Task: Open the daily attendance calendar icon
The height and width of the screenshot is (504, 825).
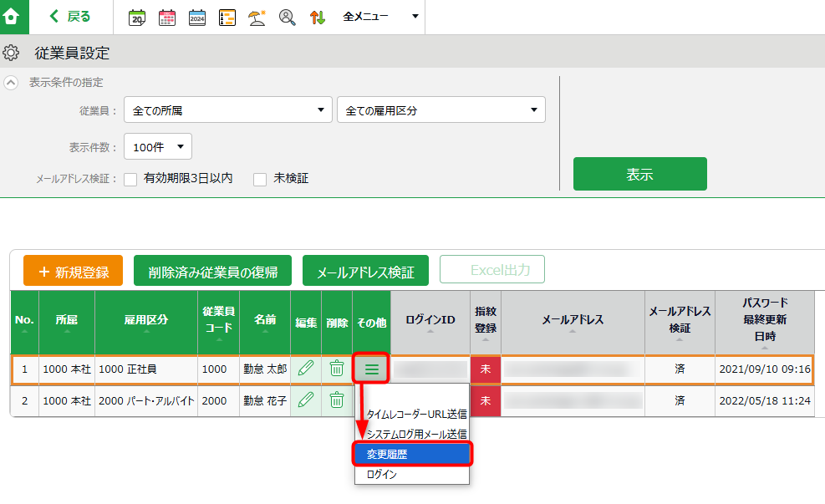Action: pyautogui.click(x=136, y=16)
